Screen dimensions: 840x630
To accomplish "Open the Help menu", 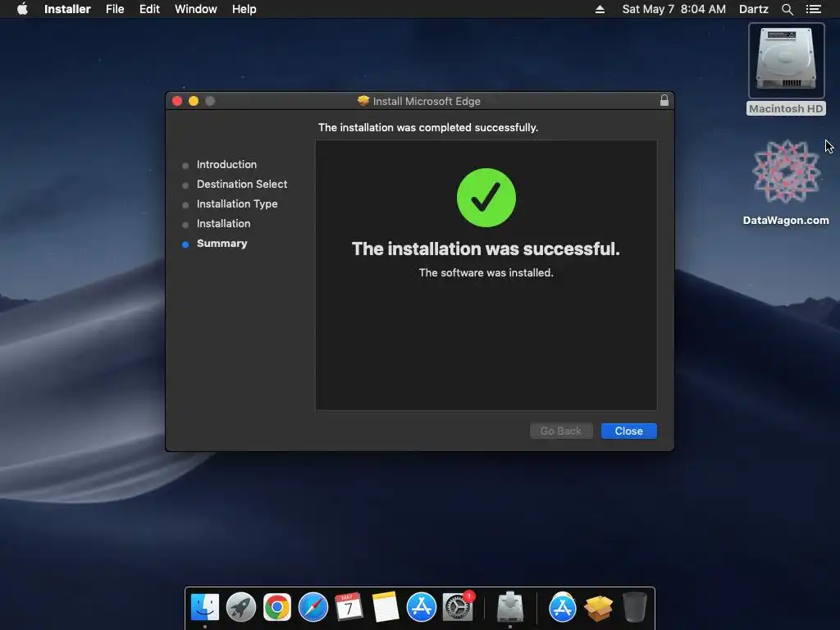I will coord(244,9).
